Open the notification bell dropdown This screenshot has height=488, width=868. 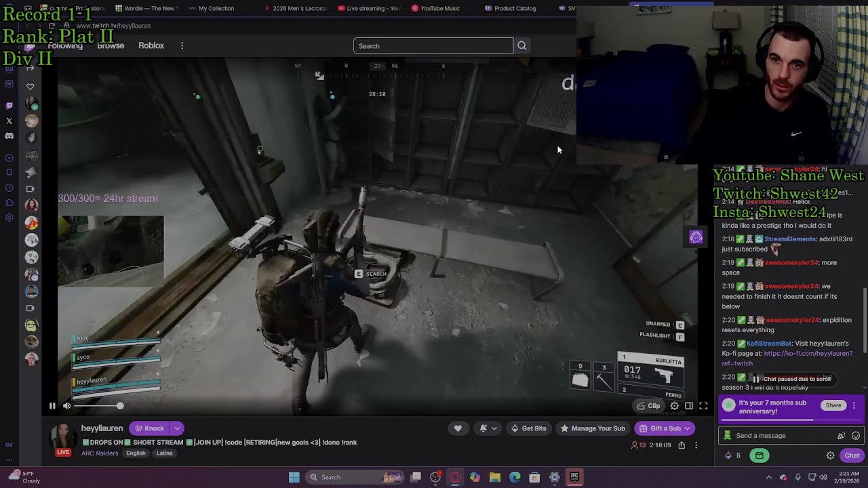pos(488,428)
